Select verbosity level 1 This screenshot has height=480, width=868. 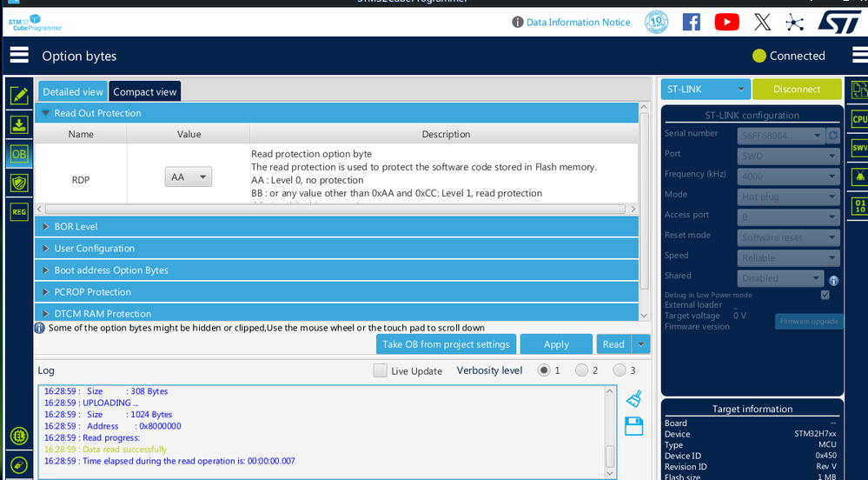(544, 370)
